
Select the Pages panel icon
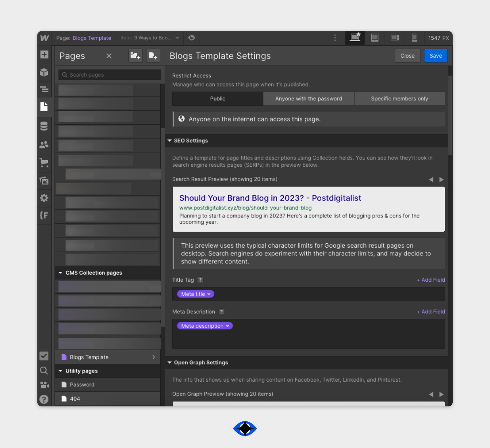click(x=44, y=107)
